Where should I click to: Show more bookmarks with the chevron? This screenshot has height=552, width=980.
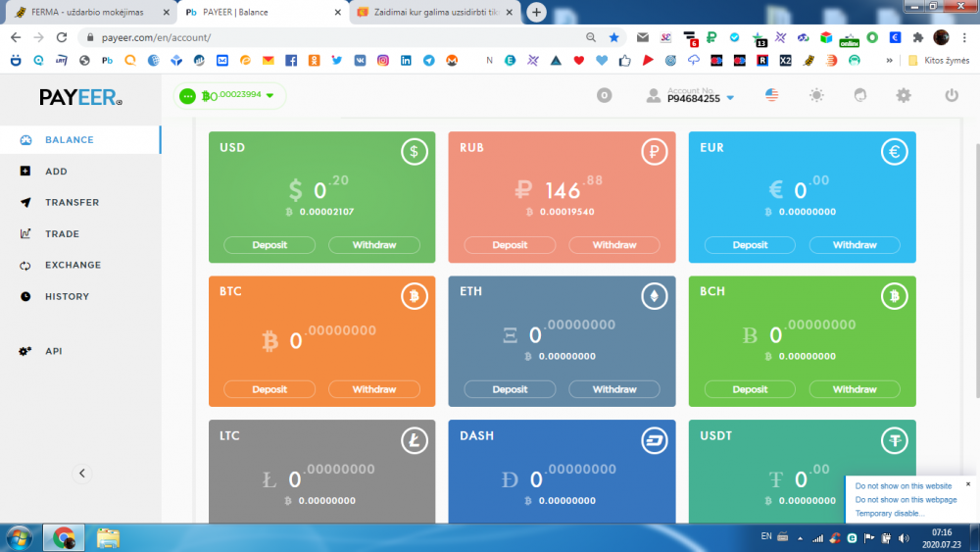[x=890, y=61]
